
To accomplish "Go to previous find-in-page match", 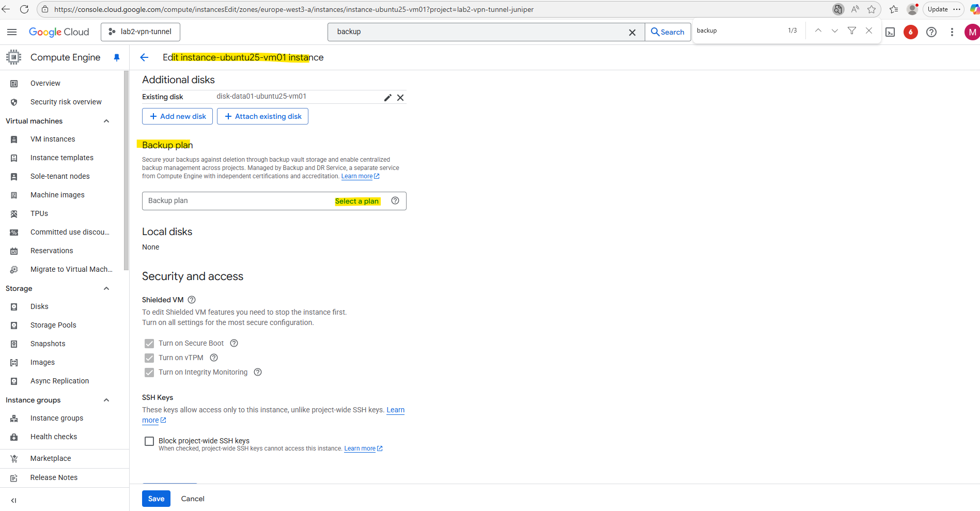I will click(x=818, y=30).
